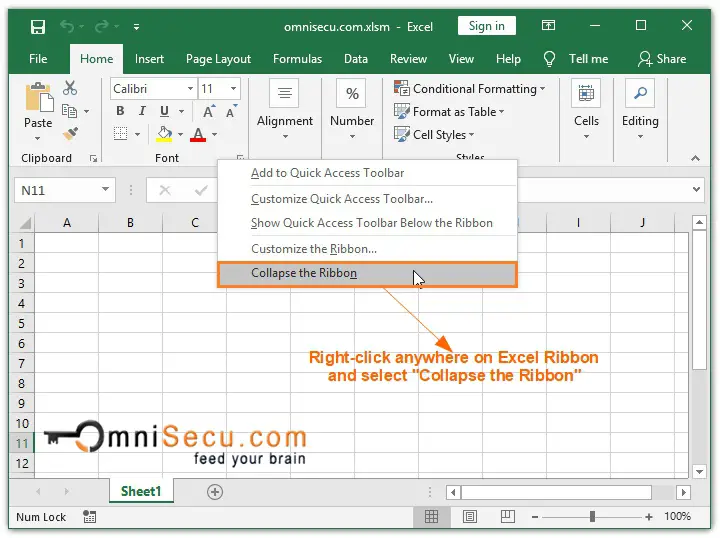This screenshot has width=720, height=538.
Task: Open Font Color dropdown arrow
Action: tap(214, 134)
